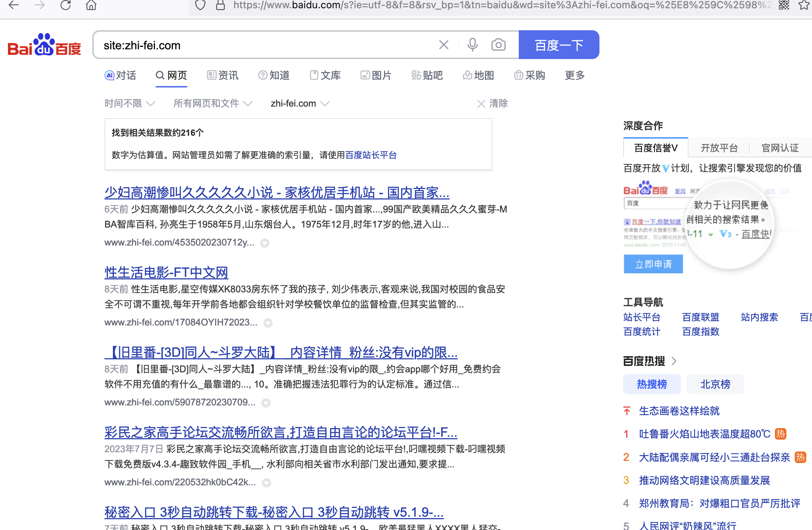Open 百度统计 tool link
The height and width of the screenshot is (530, 812).
tap(642, 332)
